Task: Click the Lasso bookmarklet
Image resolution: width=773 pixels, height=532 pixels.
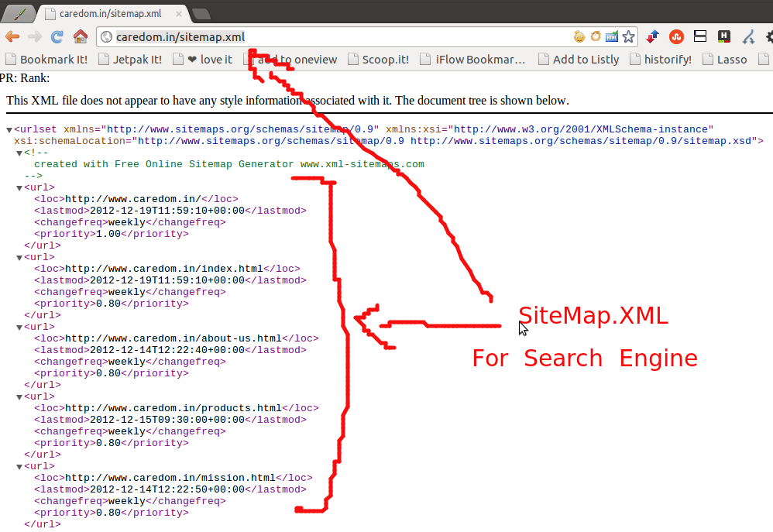Action: click(725, 60)
